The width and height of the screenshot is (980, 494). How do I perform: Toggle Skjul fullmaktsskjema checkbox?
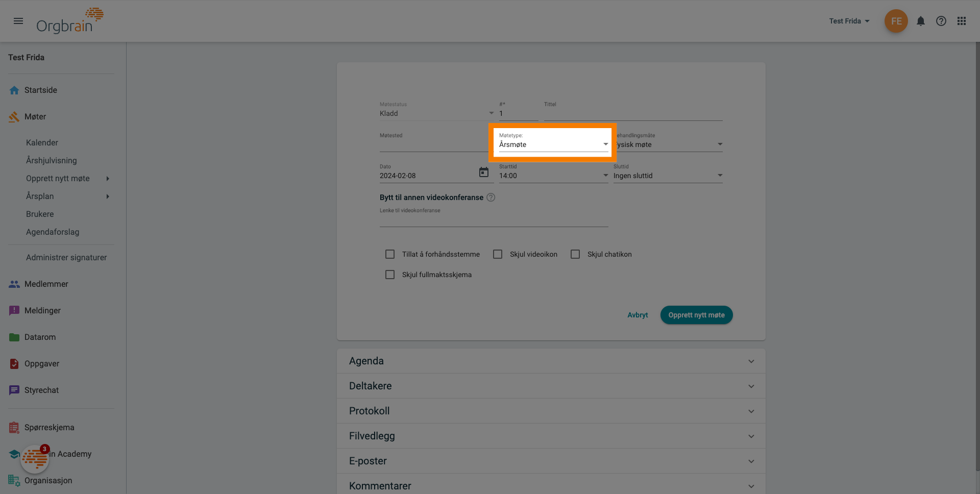click(x=390, y=275)
